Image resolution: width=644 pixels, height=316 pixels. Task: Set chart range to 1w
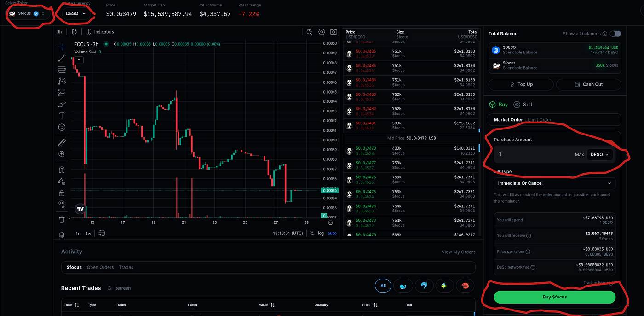click(88, 234)
